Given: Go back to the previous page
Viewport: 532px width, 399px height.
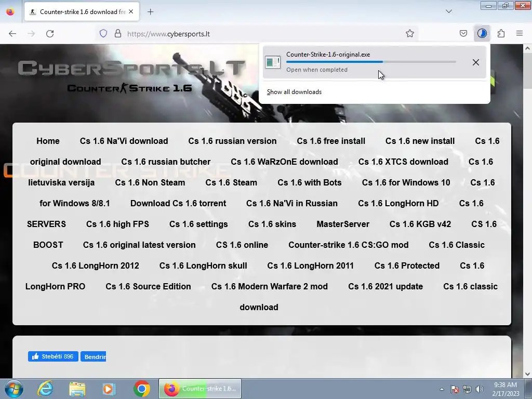Looking at the screenshot, I should 12,34.
